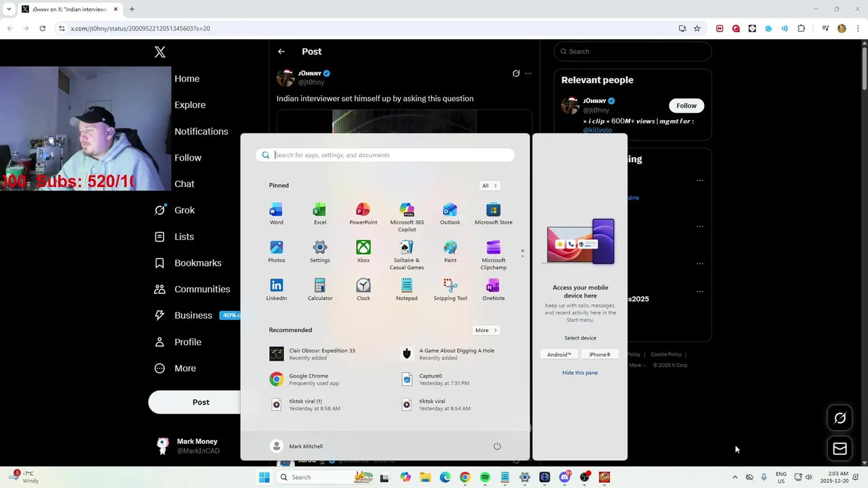Open Home in X sidebar
This screenshot has width=868, height=488.
tap(187, 79)
